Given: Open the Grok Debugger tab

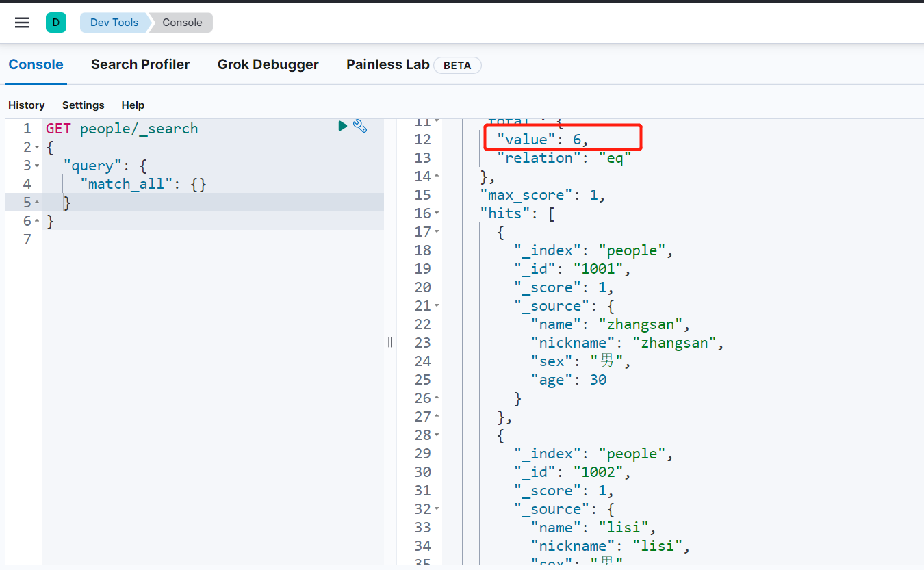Looking at the screenshot, I should tap(268, 64).
